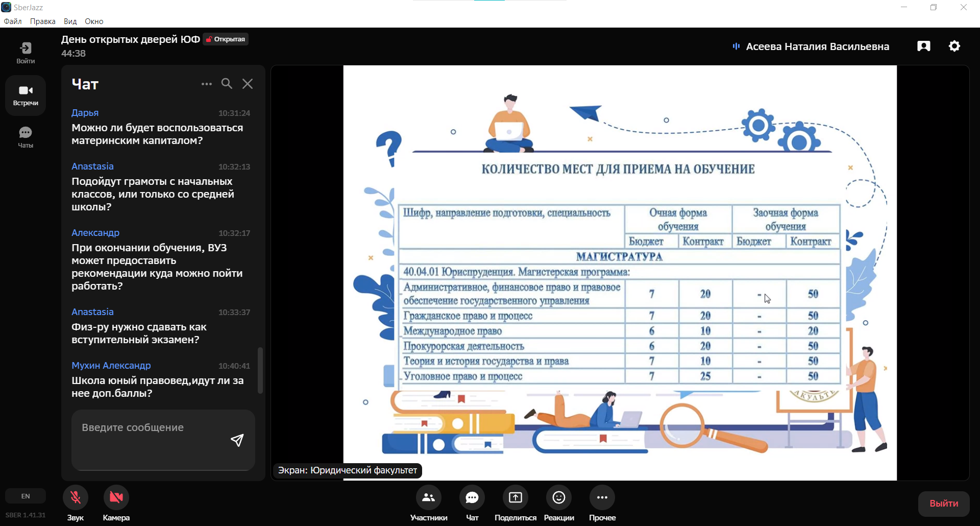Image resolution: width=980 pixels, height=526 pixels.
Task: Click the Введите сообщение input field
Action: click(163, 440)
